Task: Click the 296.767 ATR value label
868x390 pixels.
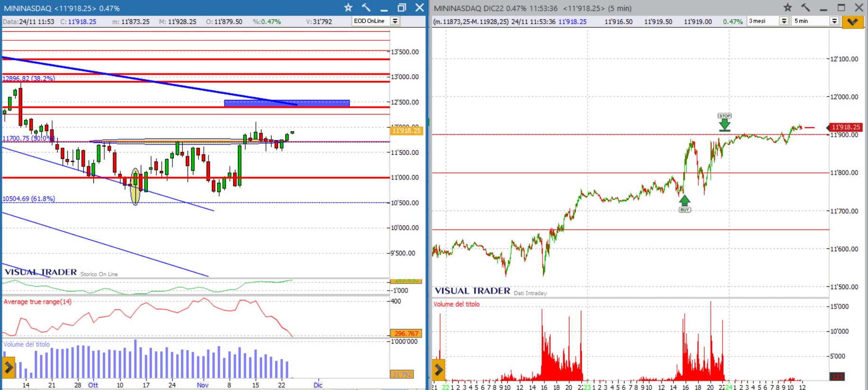Action: pos(406,334)
